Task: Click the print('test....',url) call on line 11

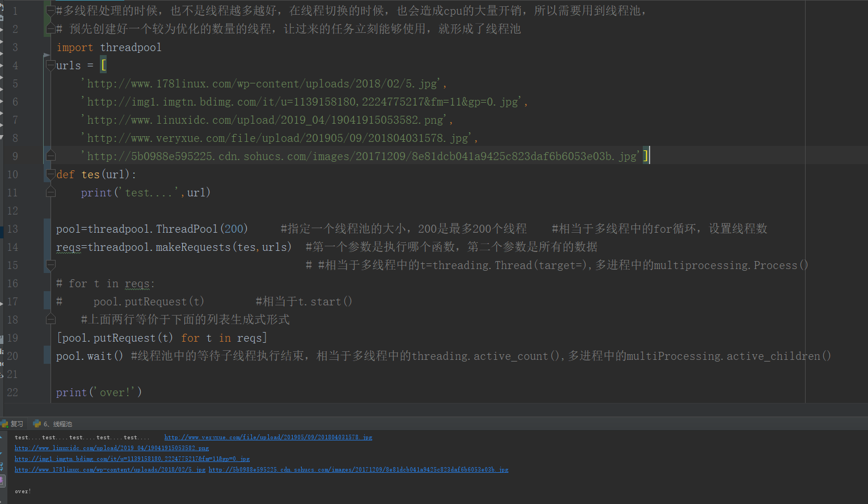Action: point(146,193)
